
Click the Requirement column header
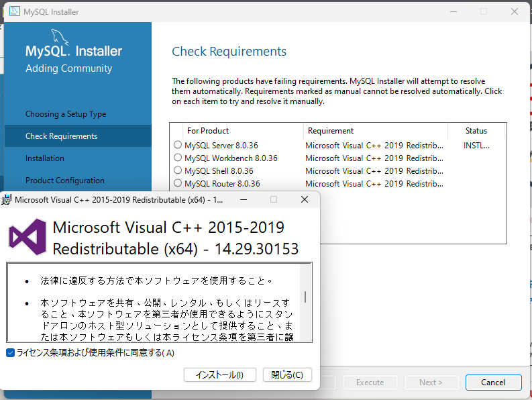point(375,131)
